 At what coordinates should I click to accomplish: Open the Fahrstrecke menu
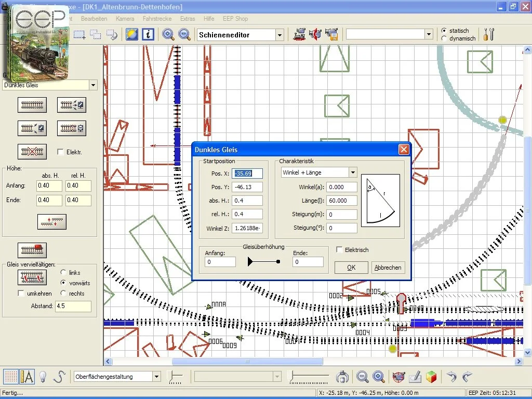pos(157,19)
